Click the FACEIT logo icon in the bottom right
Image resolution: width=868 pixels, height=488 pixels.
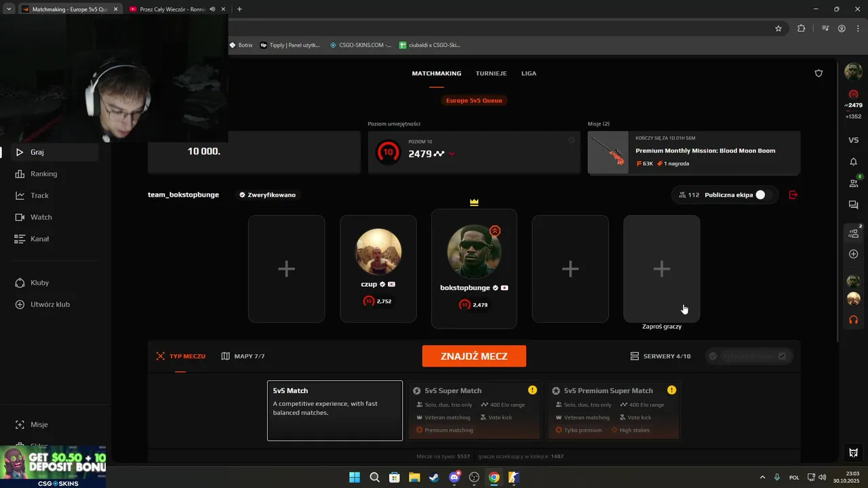click(853, 453)
